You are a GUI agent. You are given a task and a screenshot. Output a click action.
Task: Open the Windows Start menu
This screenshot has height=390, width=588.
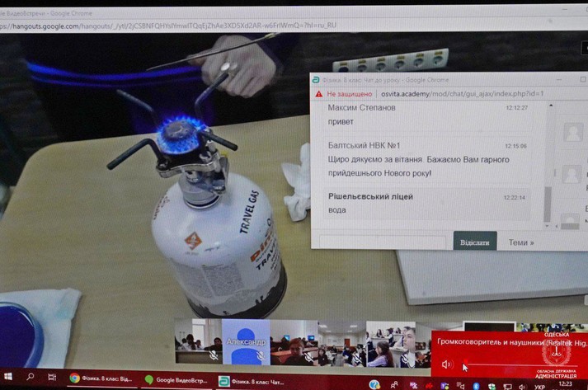coord(8,377)
